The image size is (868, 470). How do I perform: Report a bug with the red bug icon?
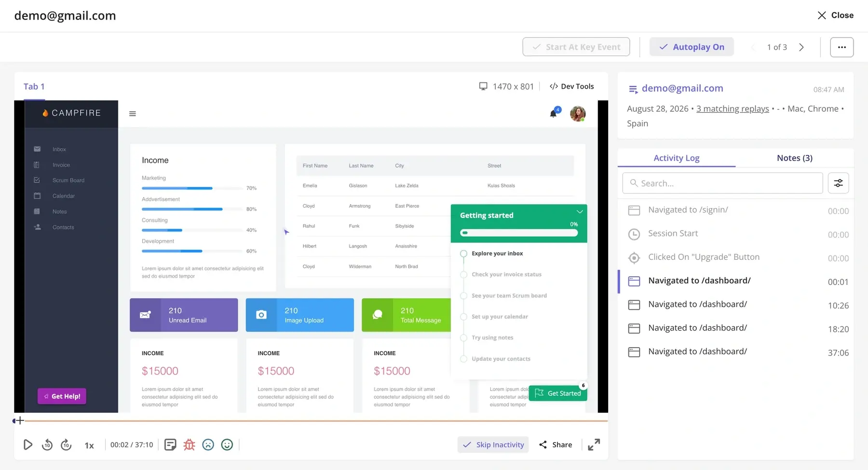pyautogui.click(x=189, y=444)
